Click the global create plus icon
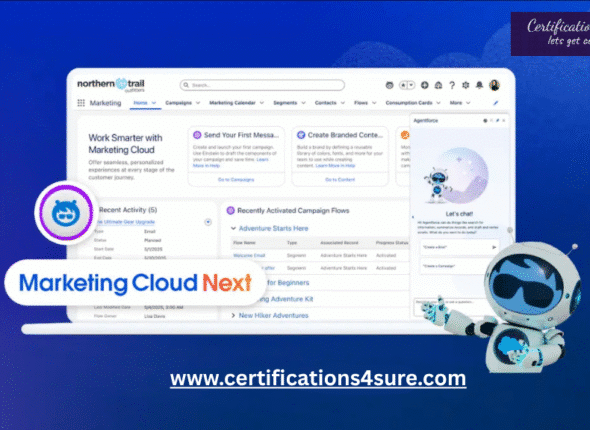The width and height of the screenshot is (590, 430). click(424, 85)
